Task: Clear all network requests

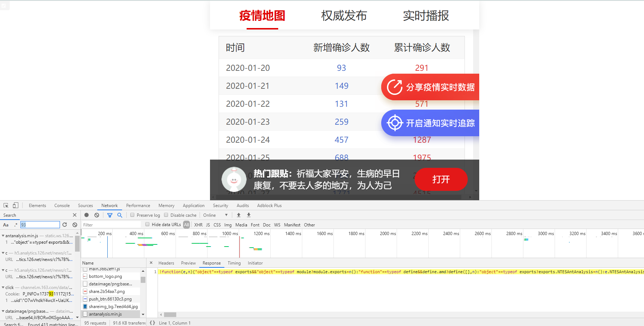Action: [96, 215]
